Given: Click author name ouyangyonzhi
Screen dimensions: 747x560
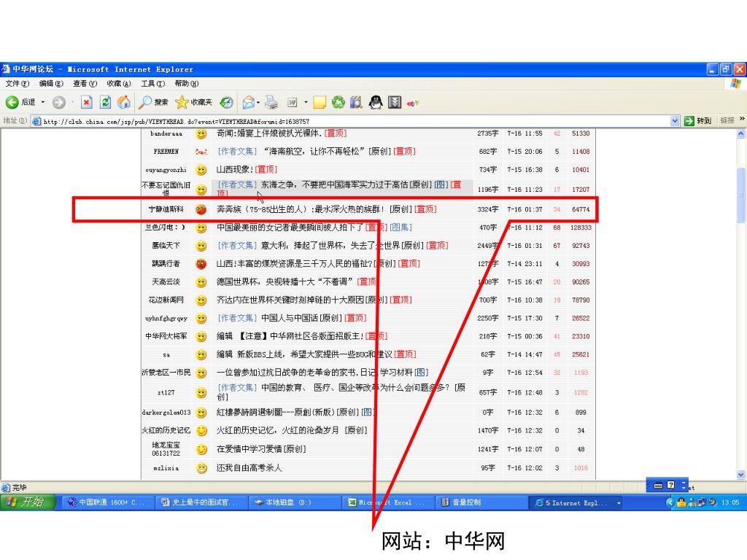Looking at the screenshot, I should (166, 170).
